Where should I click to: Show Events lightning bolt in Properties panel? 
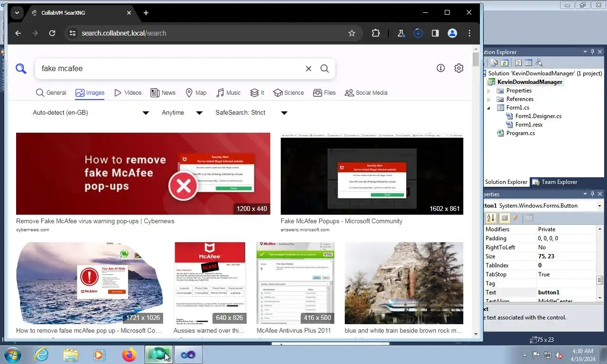(x=515, y=218)
